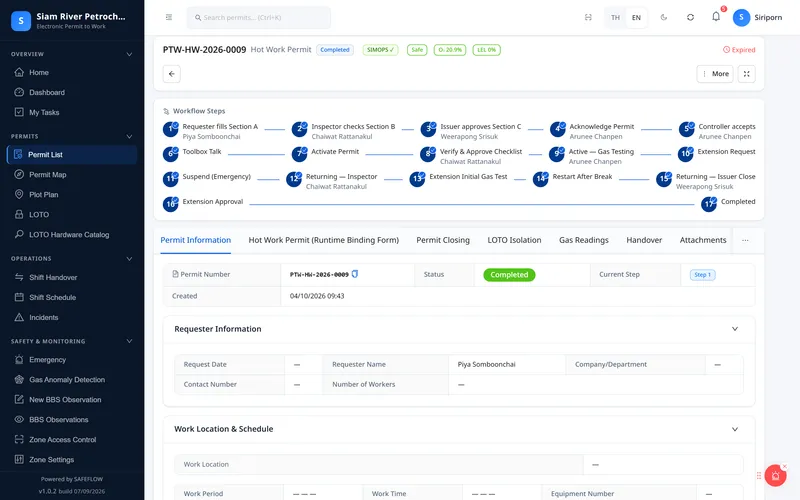Click the LEL 0% badge

coord(486,50)
